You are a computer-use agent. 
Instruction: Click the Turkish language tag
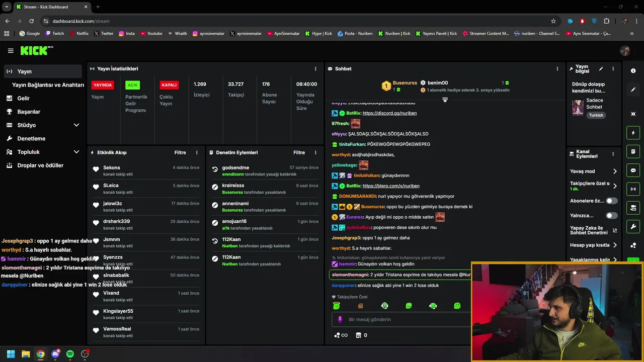tap(596, 115)
